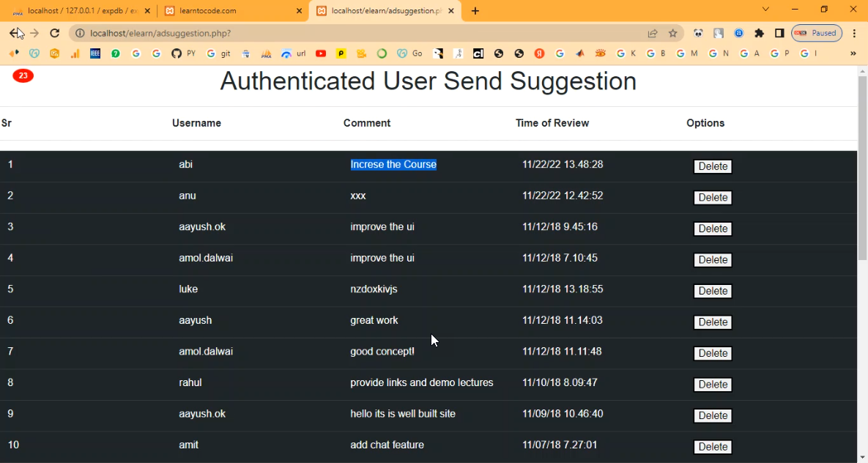Bookmark this page with the star icon
This screenshot has height=463, width=868.
coord(672,33)
